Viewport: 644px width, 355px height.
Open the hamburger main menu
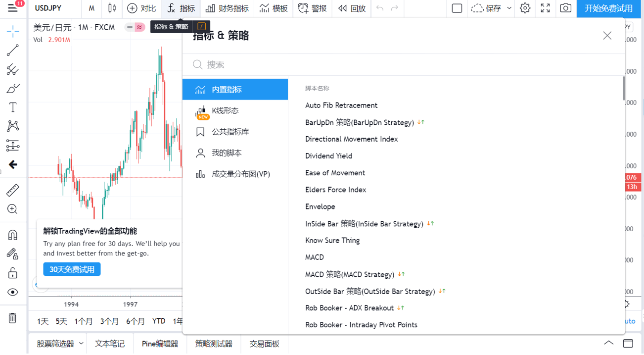12,8
